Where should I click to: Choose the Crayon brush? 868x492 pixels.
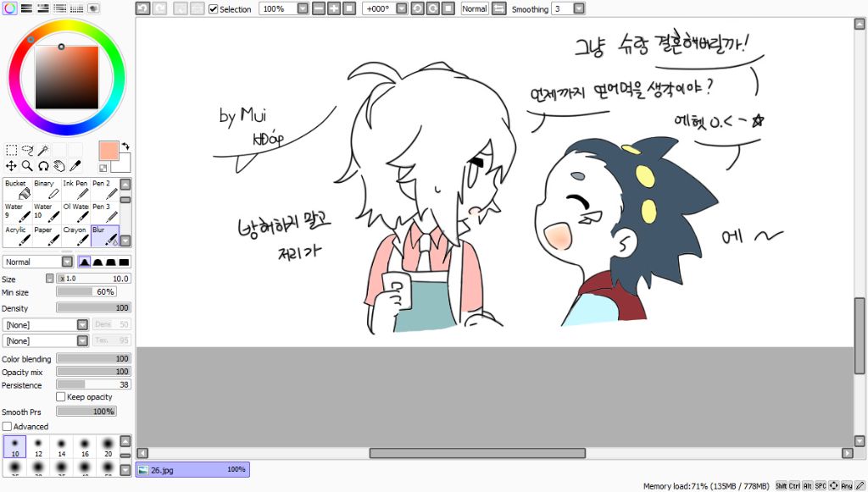click(x=75, y=235)
